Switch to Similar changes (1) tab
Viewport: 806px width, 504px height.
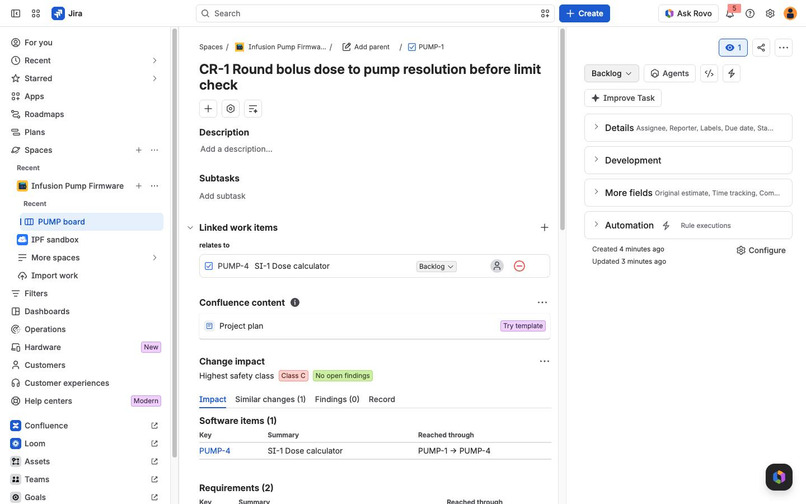(x=270, y=399)
